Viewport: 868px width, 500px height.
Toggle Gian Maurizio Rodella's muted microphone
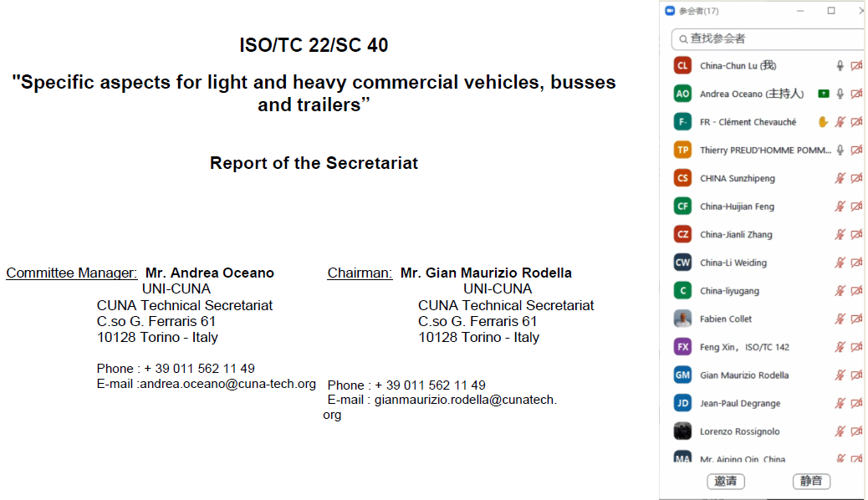(x=840, y=375)
